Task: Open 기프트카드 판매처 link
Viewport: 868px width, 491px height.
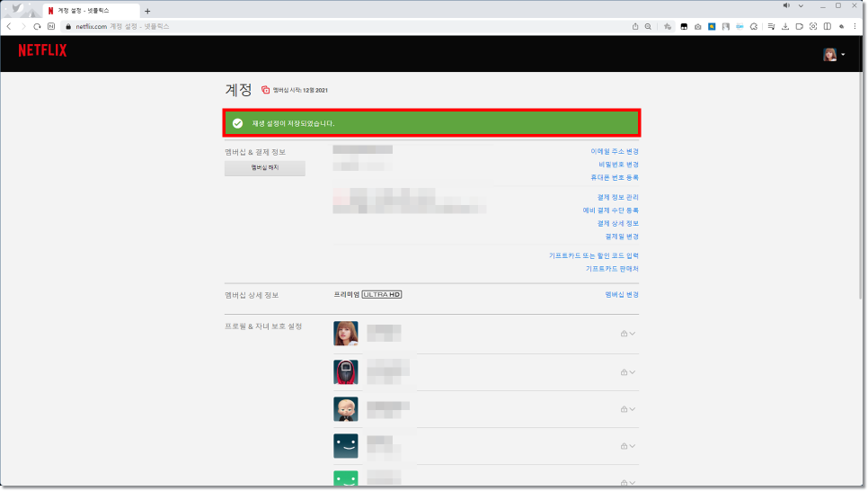Action: pyautogui.click(x=612, y=269)
